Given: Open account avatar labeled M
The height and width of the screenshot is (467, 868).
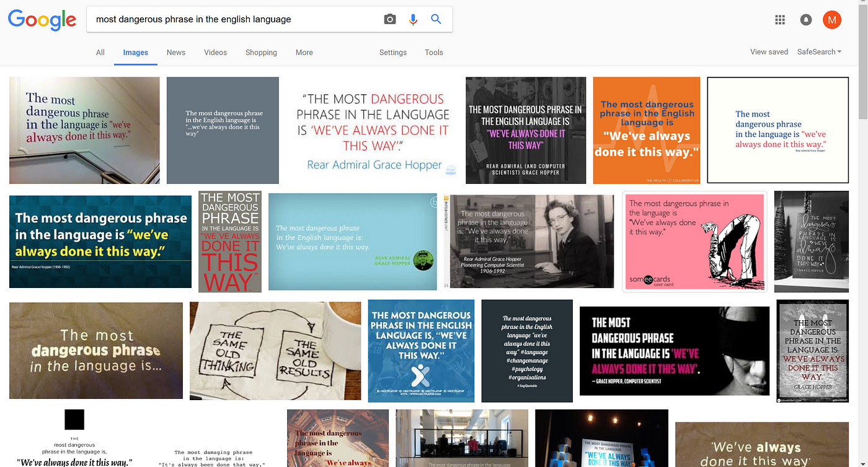Looking at the screenshot, I should pos(832,20).
